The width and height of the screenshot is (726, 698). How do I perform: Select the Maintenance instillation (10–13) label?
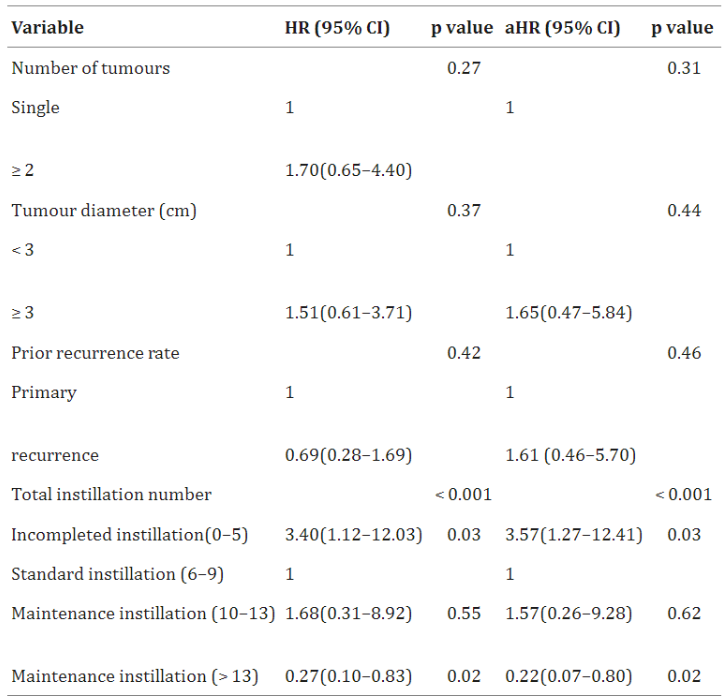click(144, 614)
